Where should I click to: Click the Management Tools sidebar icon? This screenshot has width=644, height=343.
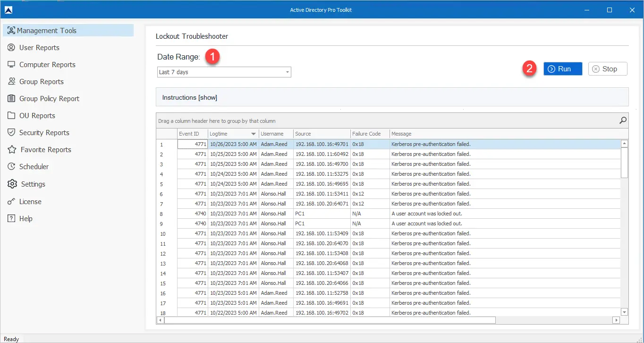[x=11, y=31]
